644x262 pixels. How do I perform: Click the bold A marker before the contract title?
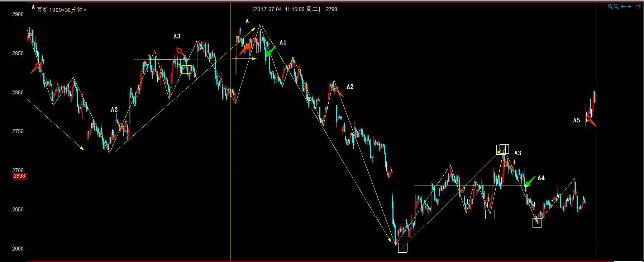(x=33, y=7)
